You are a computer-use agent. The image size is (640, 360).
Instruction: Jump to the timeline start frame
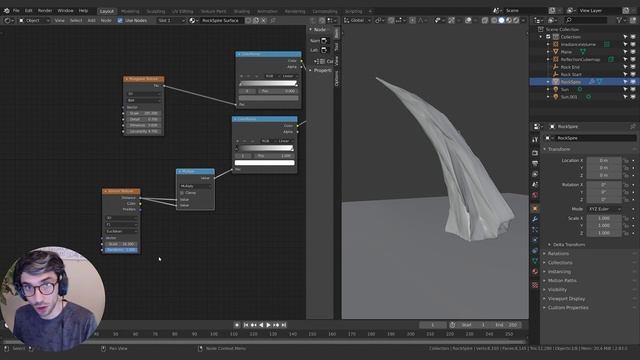pos(246,325)
